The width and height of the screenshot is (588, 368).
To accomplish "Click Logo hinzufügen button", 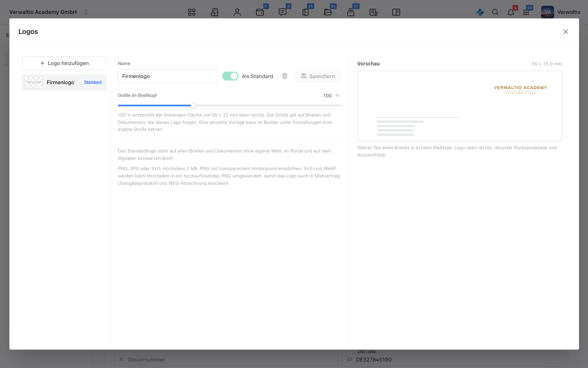I will [x=64, y=63].
